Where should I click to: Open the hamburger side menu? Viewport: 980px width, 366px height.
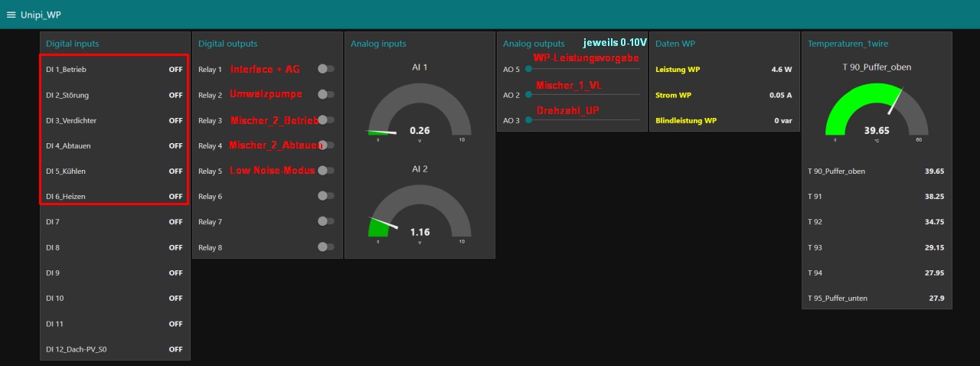pyautogui.click(x=11, y=15)
